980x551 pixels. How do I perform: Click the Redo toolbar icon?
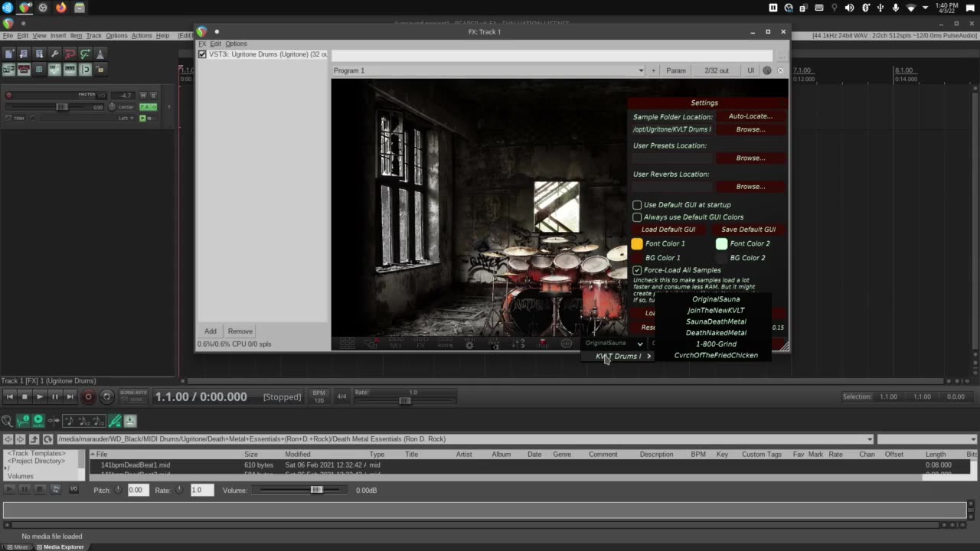[85, 54]
